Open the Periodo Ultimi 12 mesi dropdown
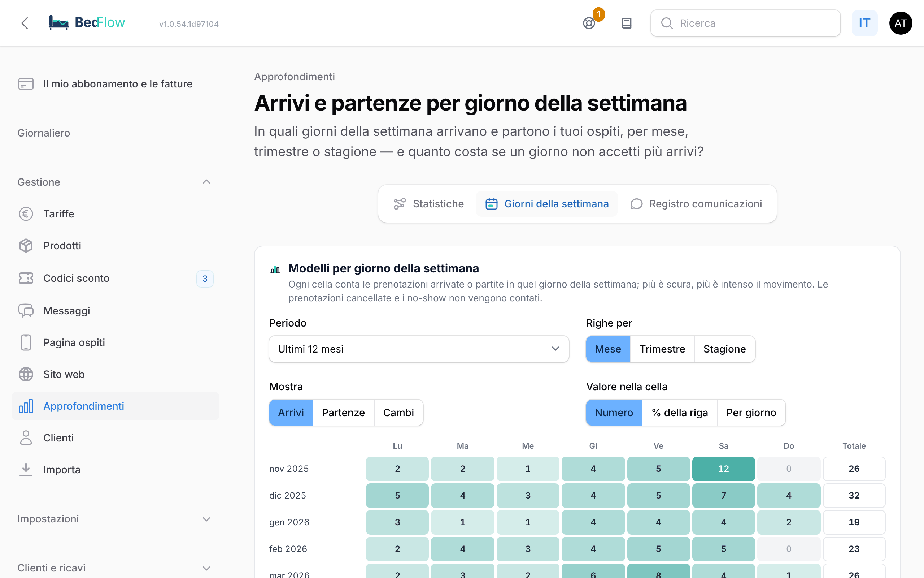This screenshot has width=924, height=578. tap(419, 349)
